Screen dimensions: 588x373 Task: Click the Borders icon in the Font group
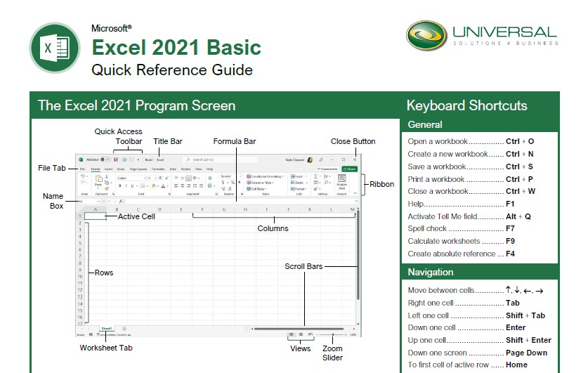[x=143, y=186]
